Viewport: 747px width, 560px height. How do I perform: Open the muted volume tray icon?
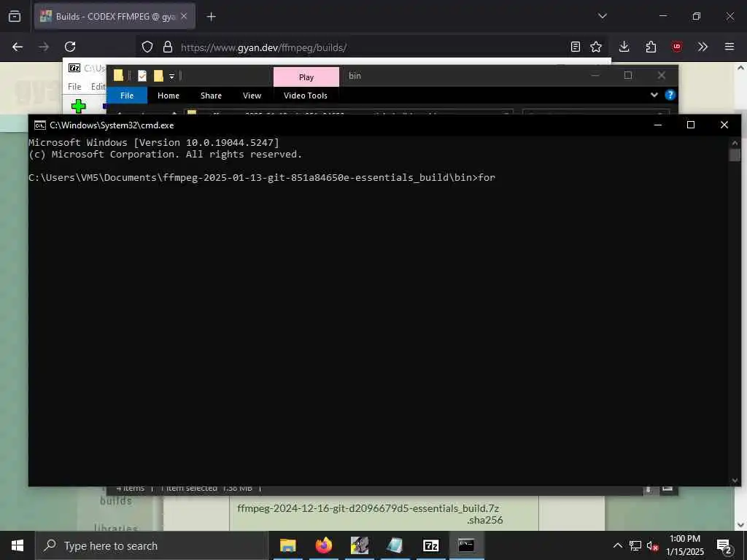(x=652, y=545)
